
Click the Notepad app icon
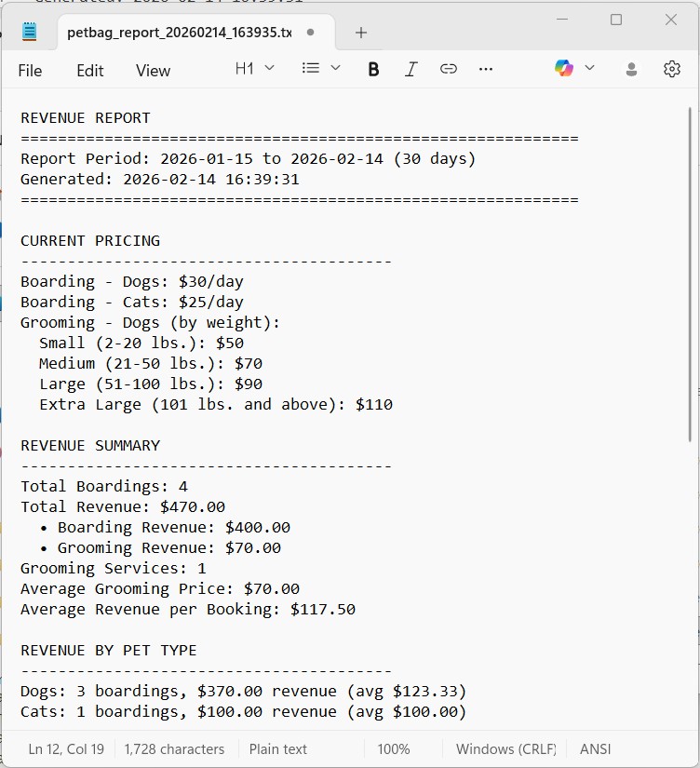coord(29,30)
